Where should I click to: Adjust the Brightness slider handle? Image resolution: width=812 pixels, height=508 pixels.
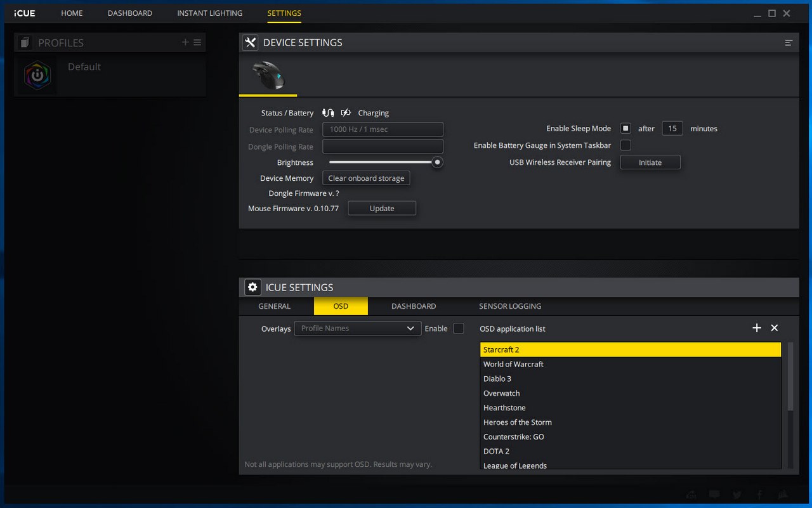click(x=437, y=162)
